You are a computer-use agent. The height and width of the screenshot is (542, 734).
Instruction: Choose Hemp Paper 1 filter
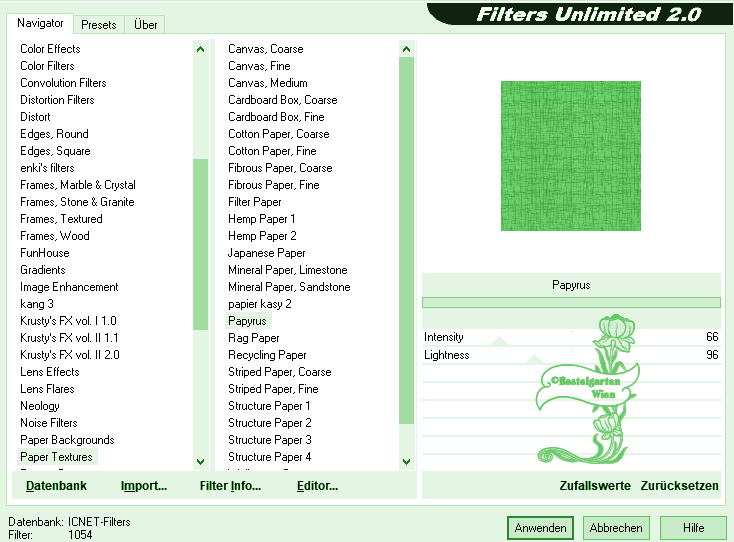tap(262, 219)
